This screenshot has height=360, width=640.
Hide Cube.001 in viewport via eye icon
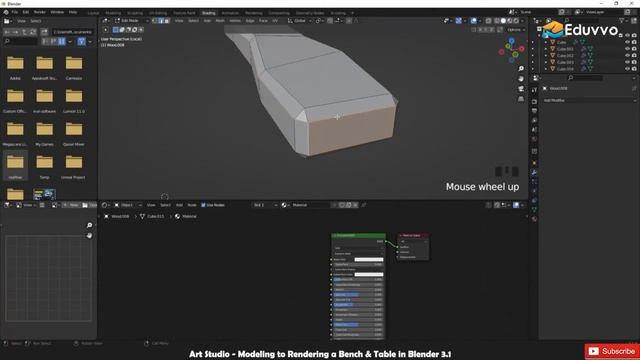pos(627,49)
